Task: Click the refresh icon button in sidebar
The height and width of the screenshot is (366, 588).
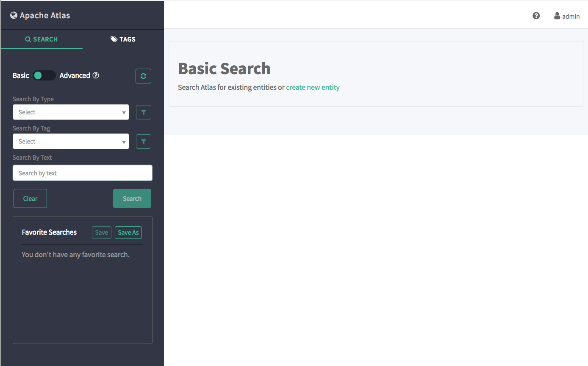Action: [x=143, y=76]
